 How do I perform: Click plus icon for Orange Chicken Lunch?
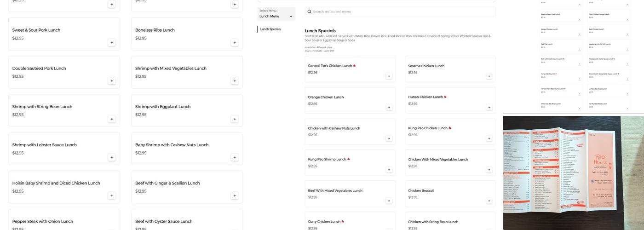389,108
